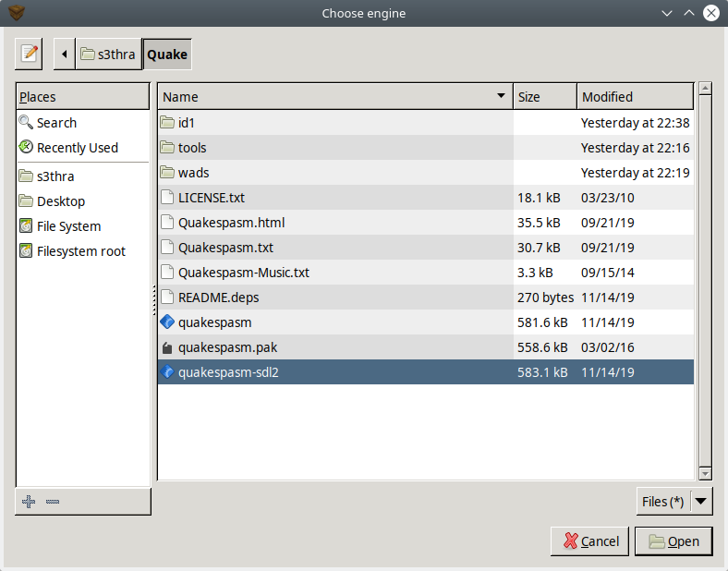Select the wads folder
Screen dimensions: 728x571
[x=426, y=173]
